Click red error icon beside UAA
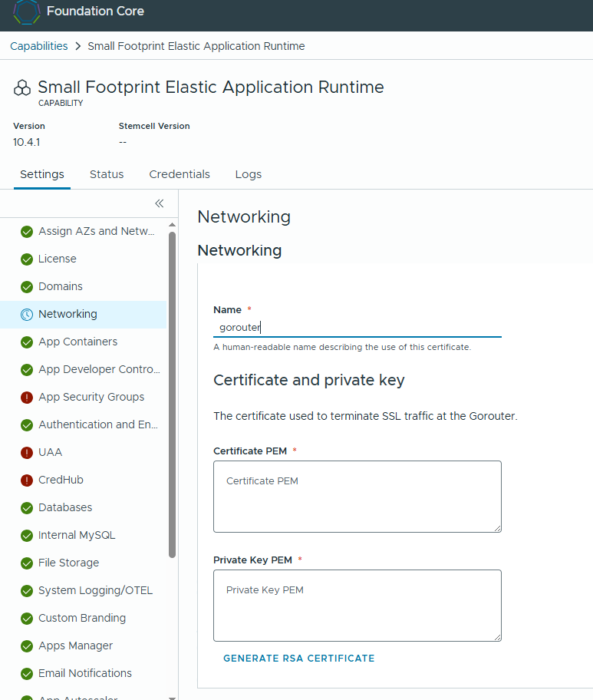 click(27, 453)
